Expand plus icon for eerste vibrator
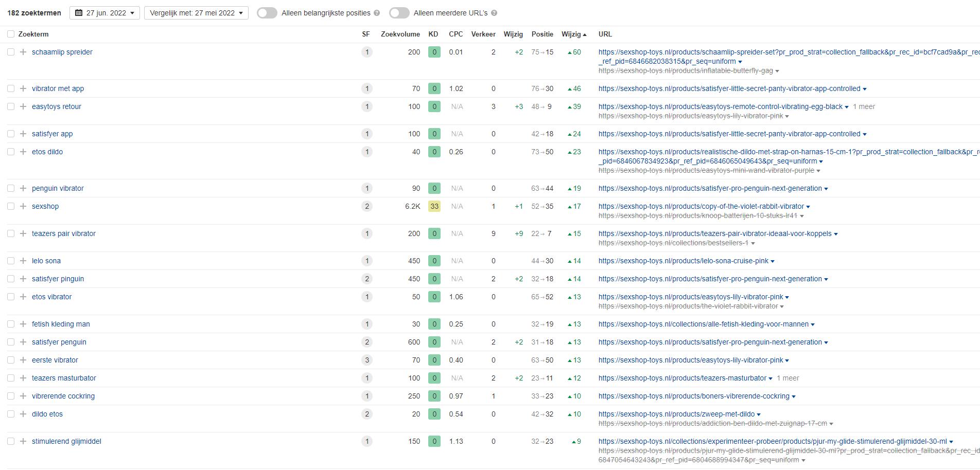Viewport: 980px width, 470px height. tap(23, 360)
